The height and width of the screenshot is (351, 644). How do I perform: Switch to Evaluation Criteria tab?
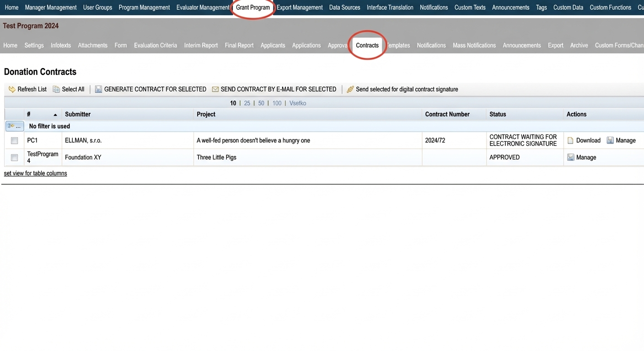[x=156, y=45]
